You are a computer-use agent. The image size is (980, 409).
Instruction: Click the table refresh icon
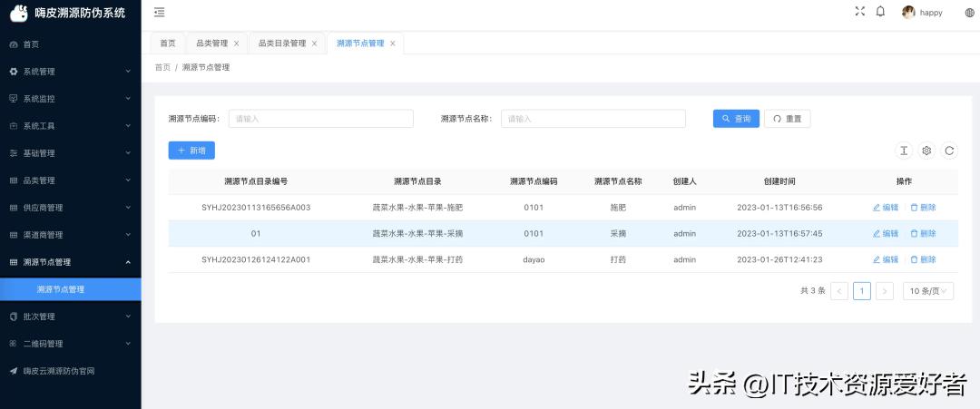click(x=949, y=151)
